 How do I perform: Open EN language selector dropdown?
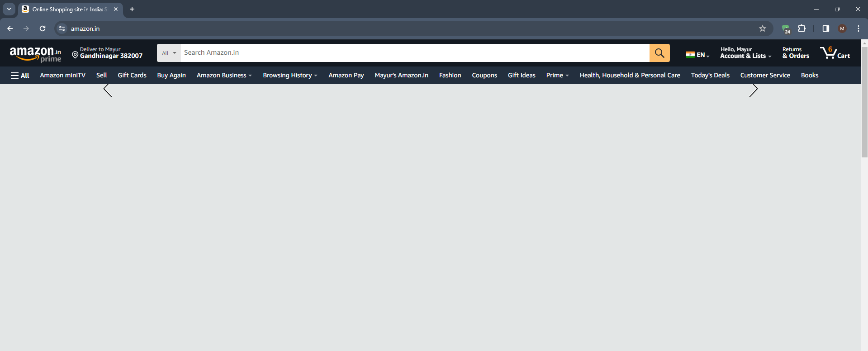click(697, 55)
